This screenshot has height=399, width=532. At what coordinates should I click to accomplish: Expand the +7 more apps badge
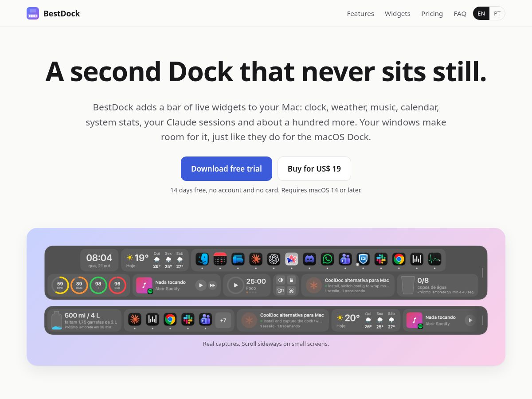pos(223,320)
